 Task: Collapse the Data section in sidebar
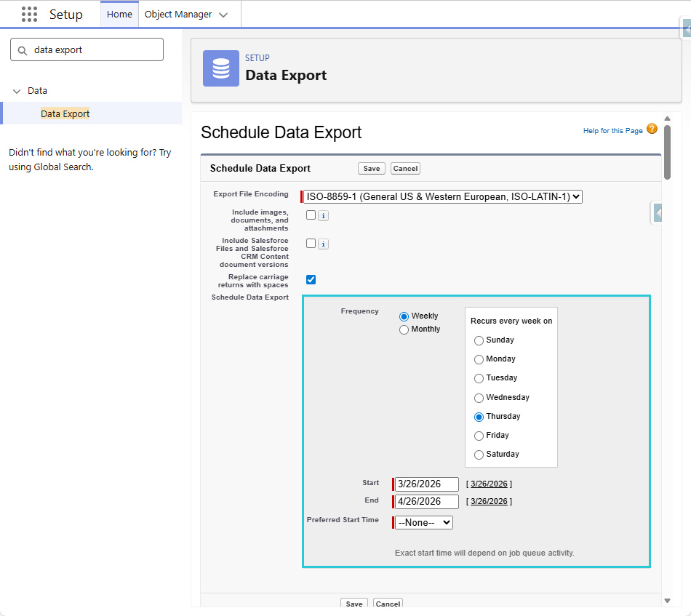coord(17,91)
